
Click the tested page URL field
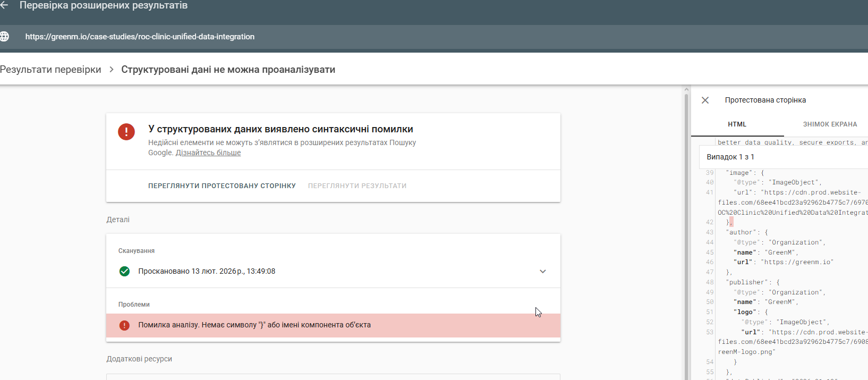pos(140,37)
